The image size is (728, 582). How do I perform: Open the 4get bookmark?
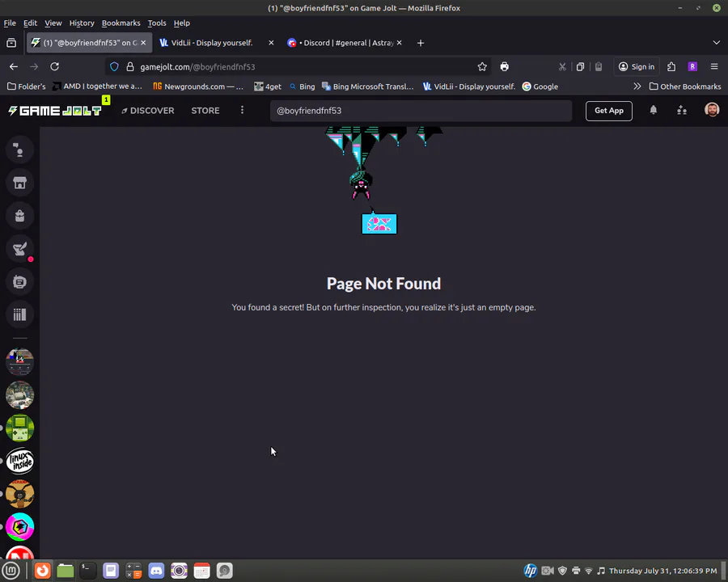(x=268, y=86)
